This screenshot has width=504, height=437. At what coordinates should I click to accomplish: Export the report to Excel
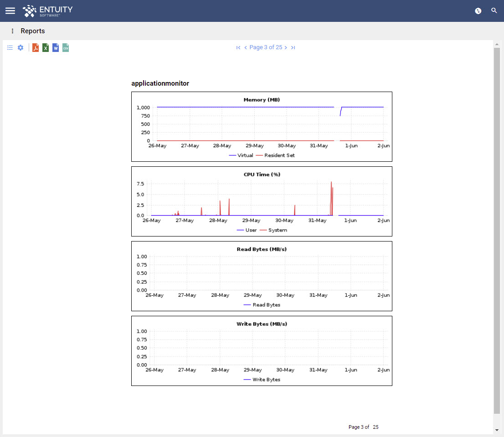pos(46,47)
